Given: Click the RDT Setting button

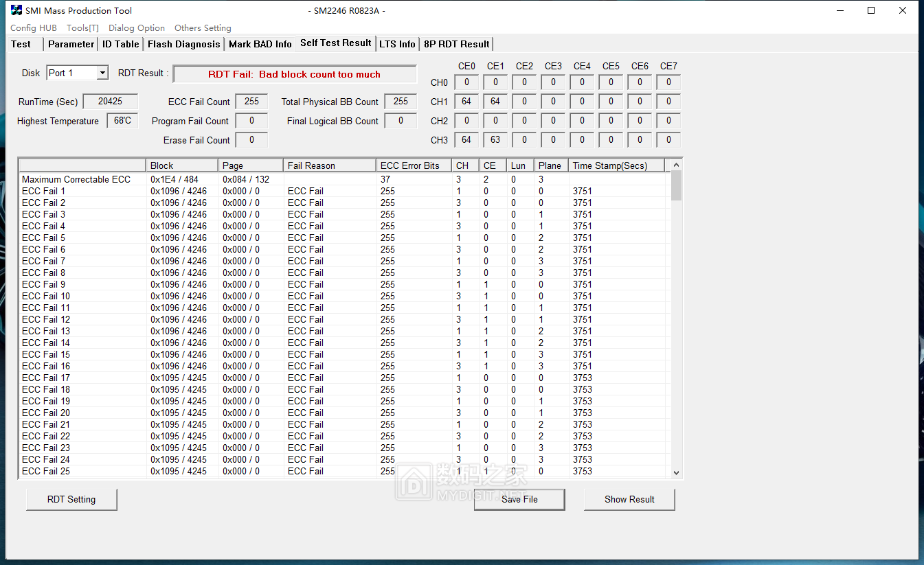Looking at the screenshot, I should [x=71, y=499].
